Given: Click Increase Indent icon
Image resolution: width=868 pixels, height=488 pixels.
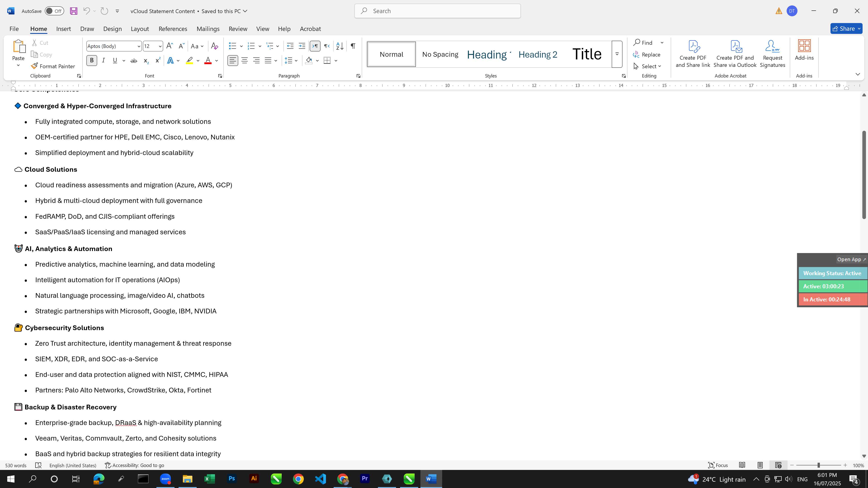Looking at the screenshot, I should coord(302,46).
